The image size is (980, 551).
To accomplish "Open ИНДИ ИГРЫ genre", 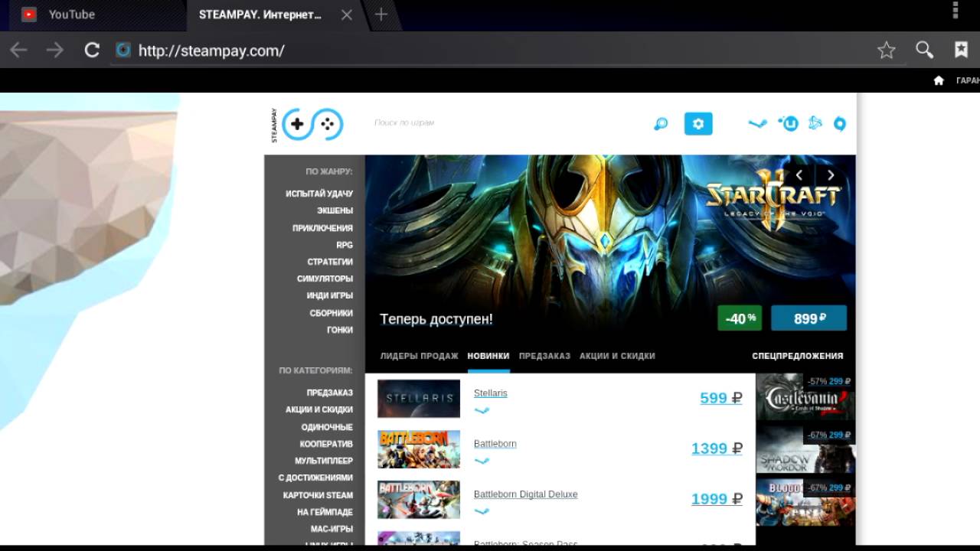I will coord(330,295).
